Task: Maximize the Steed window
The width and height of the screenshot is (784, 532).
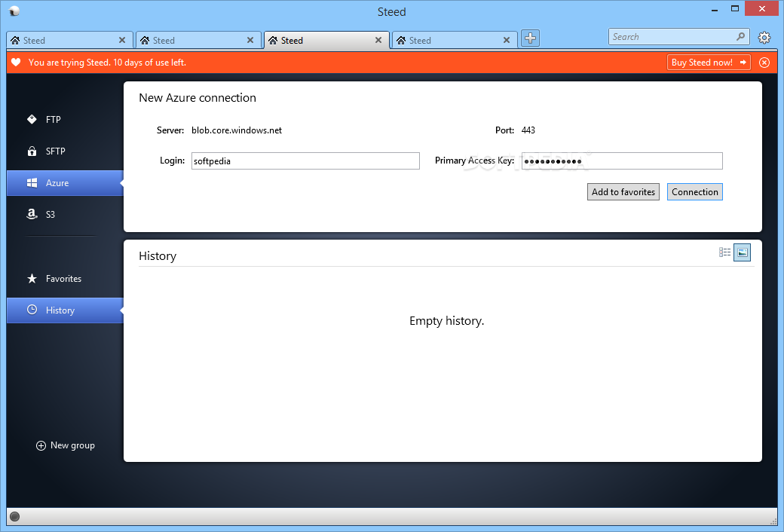Action: (x=734, y=8)
